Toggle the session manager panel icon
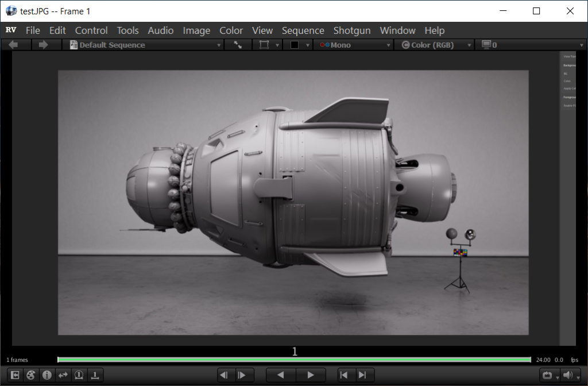The image size is (588, 386). (15, 375)
